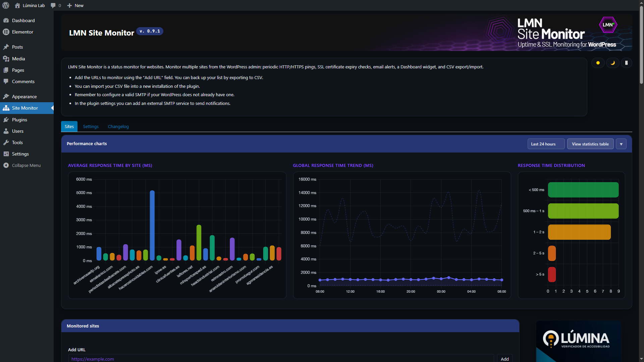This screenshot has width=644, height=362.
Task: Collapse the Performance charts panel with the arrow
Action: 621,144
